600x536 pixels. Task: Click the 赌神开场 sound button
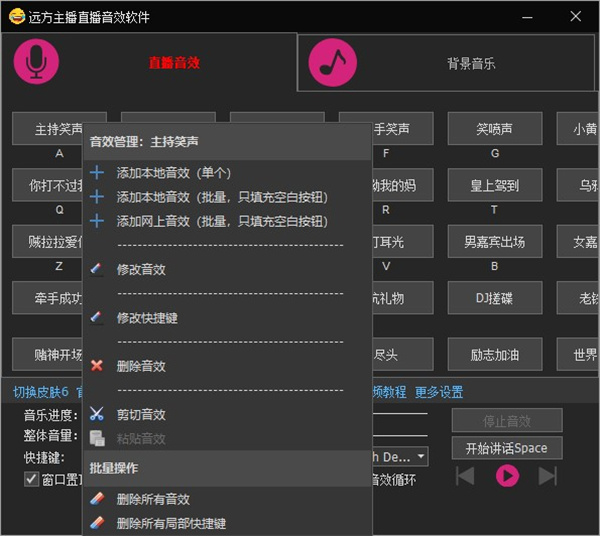[47, 354]
